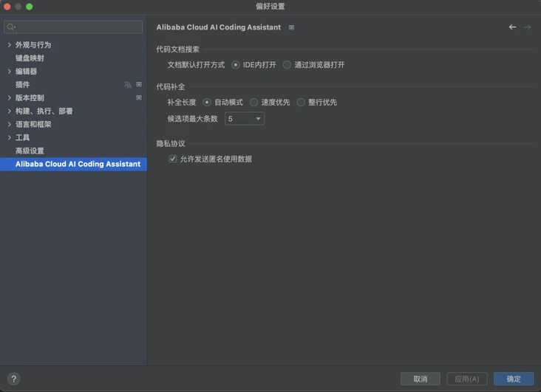This screenshot has width=541, height=392.
Task: Click the project-level icon in 版本控制 row
Action: pos(139,97)
